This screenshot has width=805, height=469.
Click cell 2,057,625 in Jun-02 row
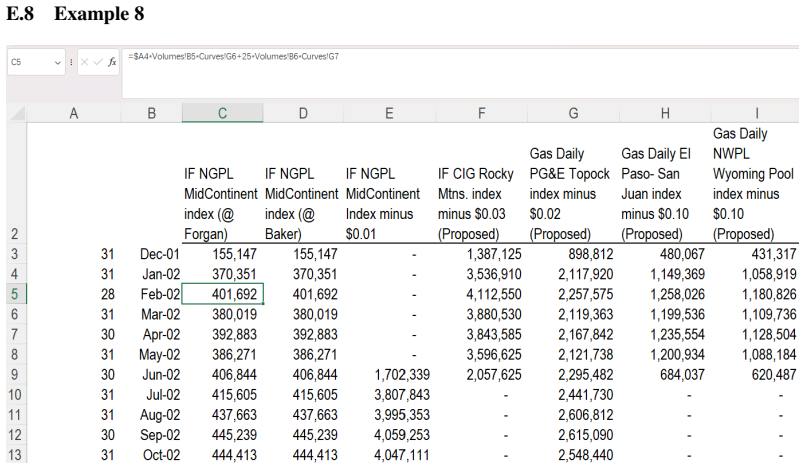[494, 375]
